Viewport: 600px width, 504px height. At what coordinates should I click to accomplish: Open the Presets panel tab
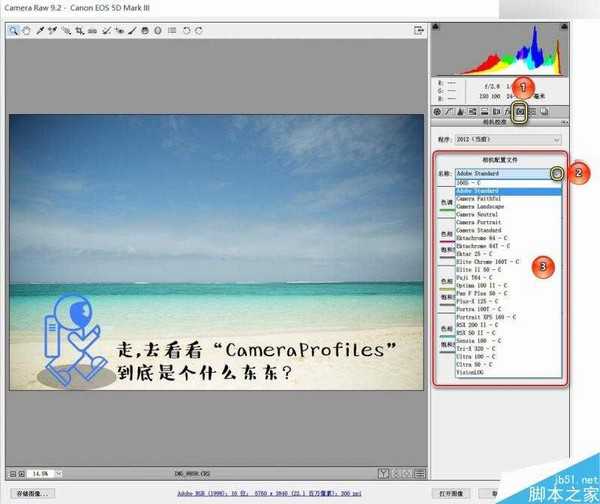(x=533, y=112)
